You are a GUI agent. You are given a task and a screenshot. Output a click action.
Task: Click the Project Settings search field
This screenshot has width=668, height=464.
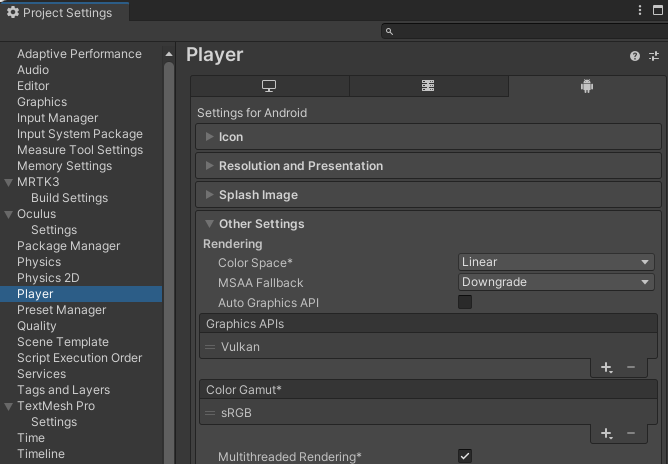[524, 31]
